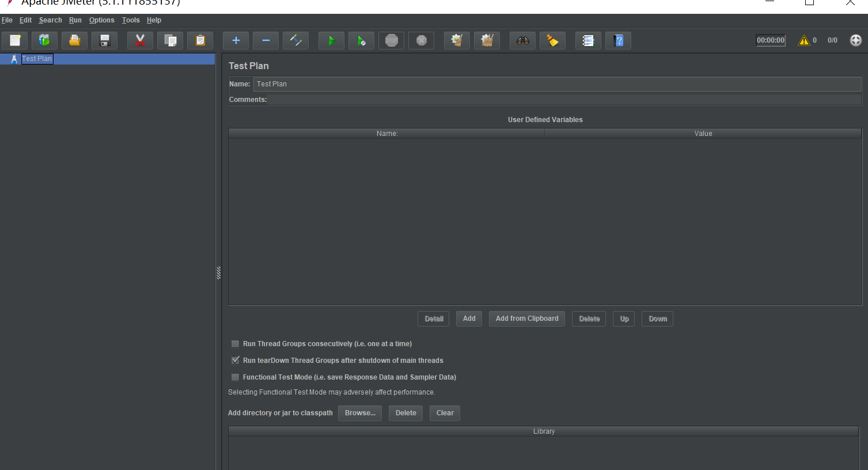Click the Detail button
868x470 pixels.
[434, 319]
